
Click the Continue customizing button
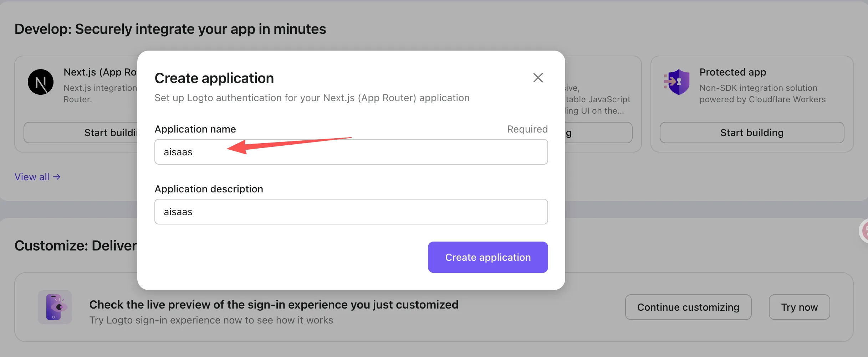click(x=688, y=307)
